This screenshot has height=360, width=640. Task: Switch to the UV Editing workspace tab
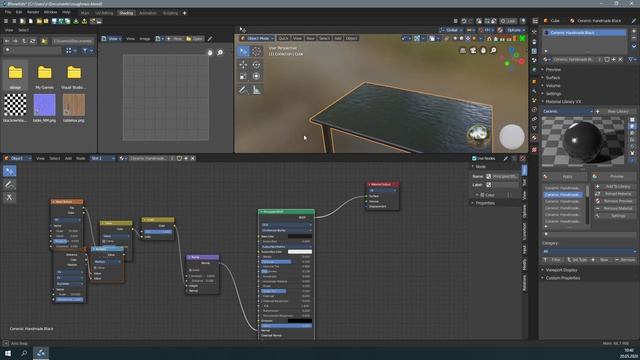(x=104, y=13)
